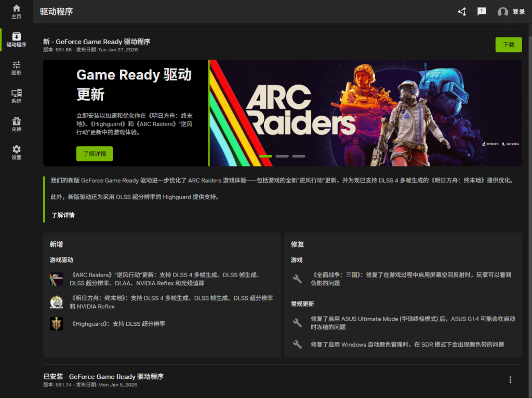Open the 主页 home sidebar icon
The image size is (532, 398).
point(16,11)
